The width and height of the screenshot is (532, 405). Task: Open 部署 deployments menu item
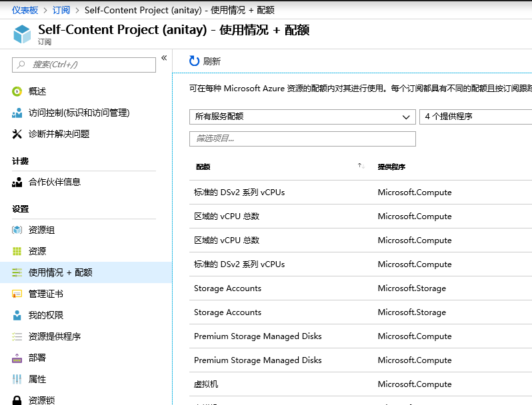click(37, 358)
